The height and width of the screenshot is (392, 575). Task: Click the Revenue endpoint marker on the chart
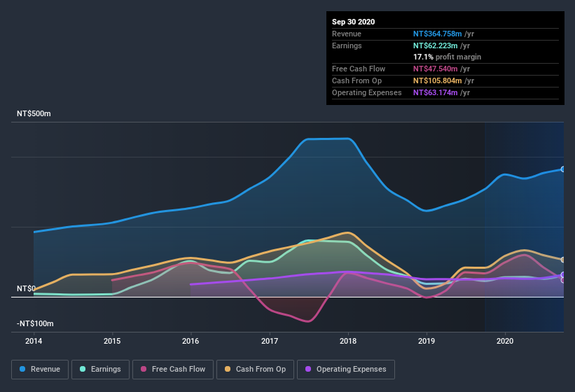click(x=563, y=169)
